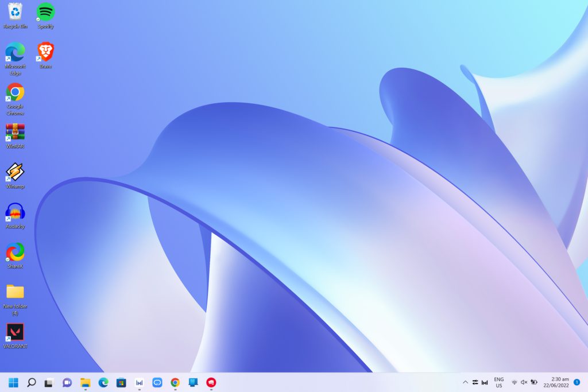Select the Audacity desktop shortcut

coord(15,216)
